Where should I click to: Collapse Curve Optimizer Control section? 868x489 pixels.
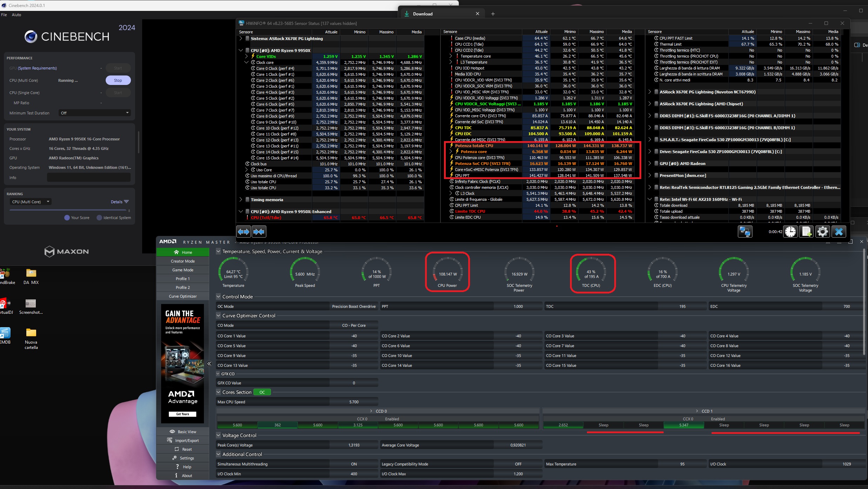pos(218,316)
